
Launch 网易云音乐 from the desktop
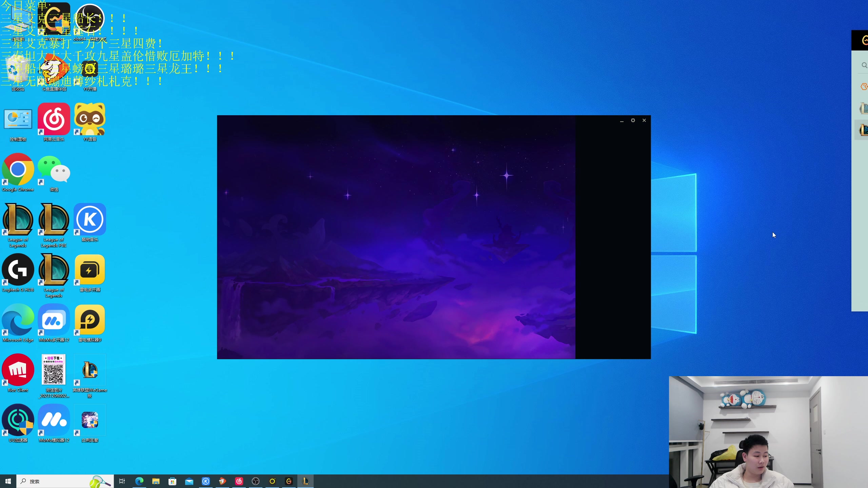click(x=54, y=123)
